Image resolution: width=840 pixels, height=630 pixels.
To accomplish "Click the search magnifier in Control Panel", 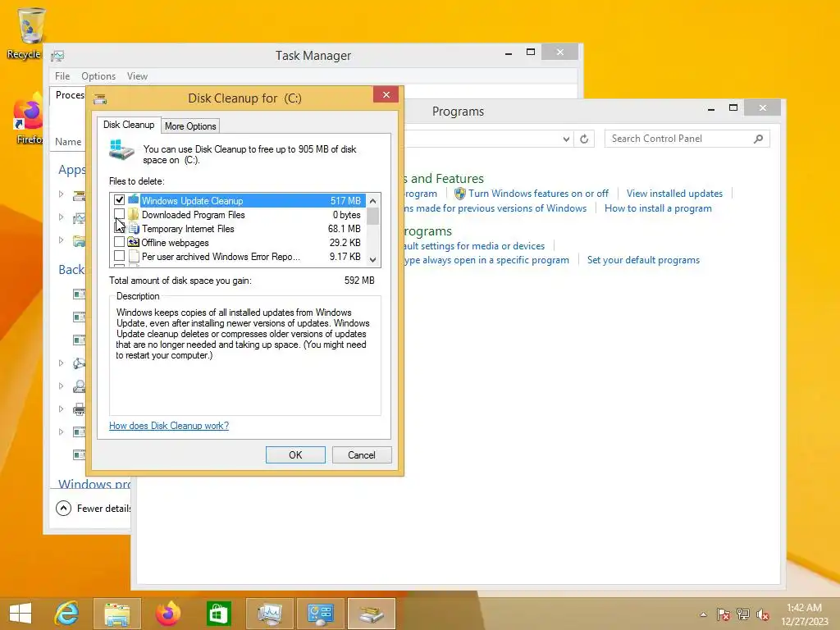I will [x=758, y=139].
